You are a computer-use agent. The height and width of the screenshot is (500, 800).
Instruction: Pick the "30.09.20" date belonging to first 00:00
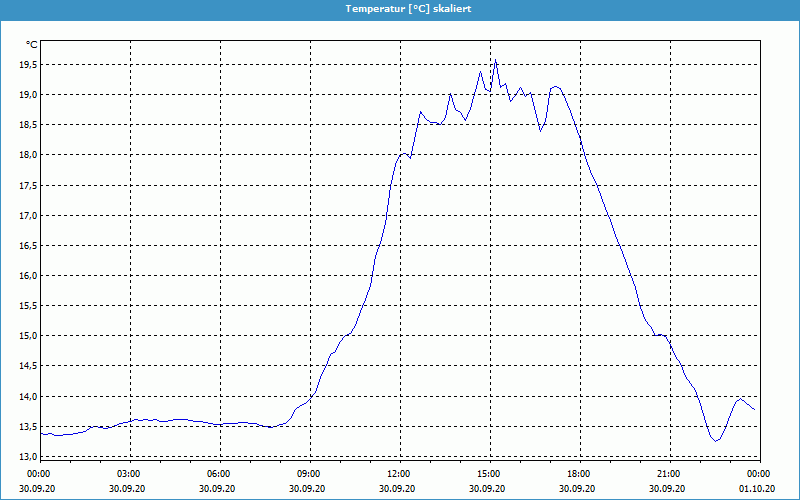pos(37,489)
